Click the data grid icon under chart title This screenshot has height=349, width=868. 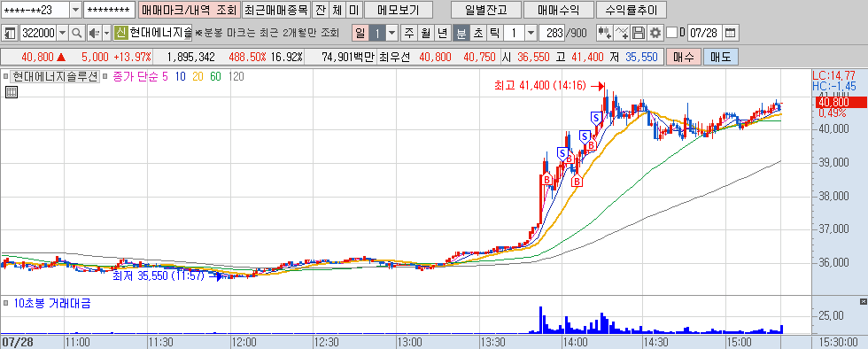tap(11, 92)
